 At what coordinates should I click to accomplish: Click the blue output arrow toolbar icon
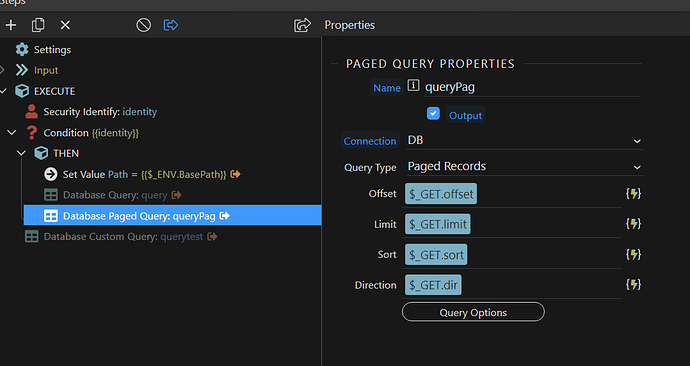tap(171, 25)
